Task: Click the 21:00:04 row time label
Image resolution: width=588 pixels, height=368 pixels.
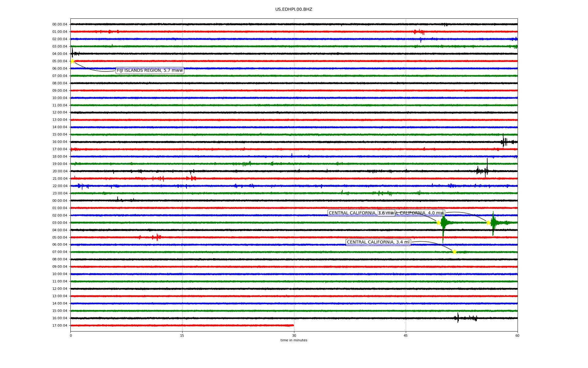Action: [60, 178]
